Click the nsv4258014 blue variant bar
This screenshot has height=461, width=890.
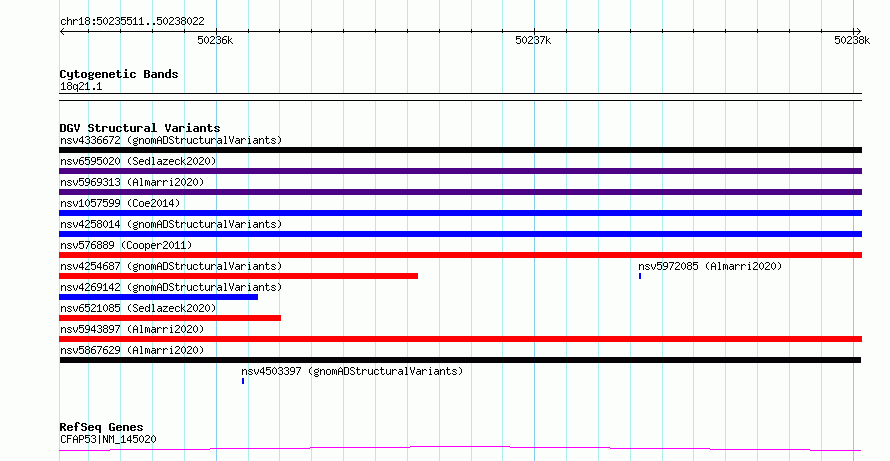pos(460,234)
